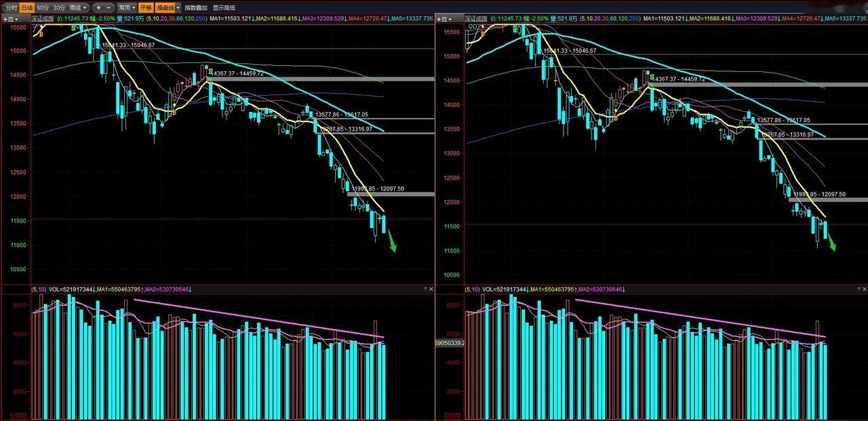The image size is (868, 421).
Task: Click the 指数叠加 index overlay button
Action: pos(196,7)
